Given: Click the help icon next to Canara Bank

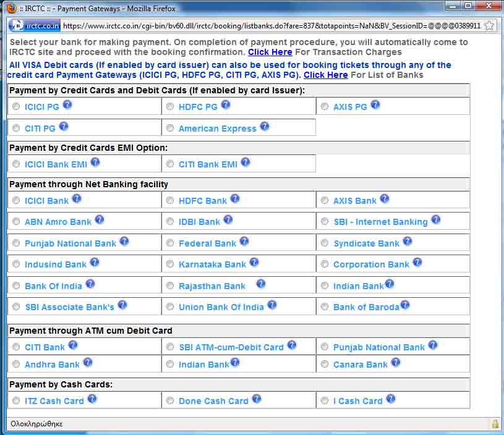Looking at the screenshot, I should coord(396,363).
